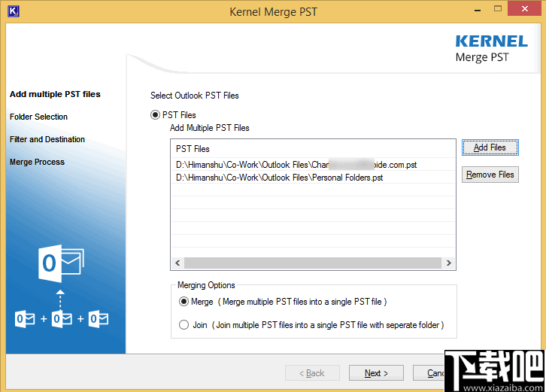
Task: Open the Add multiple PST files step
Action: coord(55,94)
